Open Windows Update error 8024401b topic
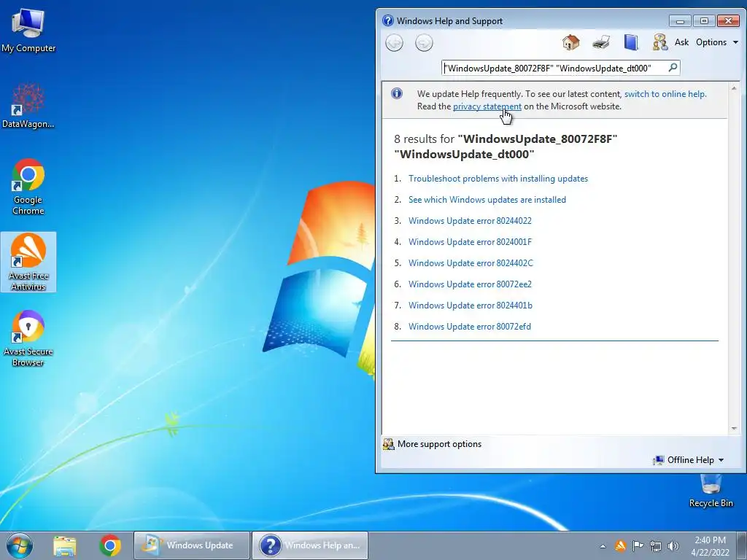Screen dimensions: 747x560 (x=471, y=306)
